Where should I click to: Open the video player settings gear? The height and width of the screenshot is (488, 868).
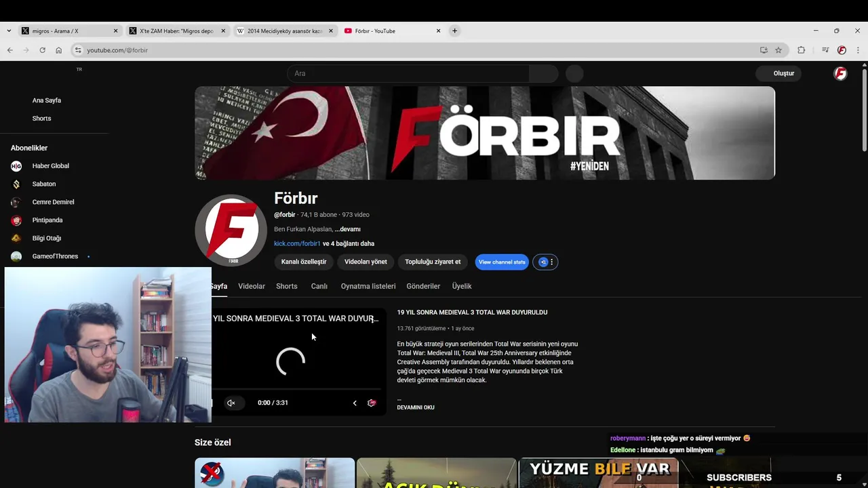pyautogui.click(x=372, y=403)
